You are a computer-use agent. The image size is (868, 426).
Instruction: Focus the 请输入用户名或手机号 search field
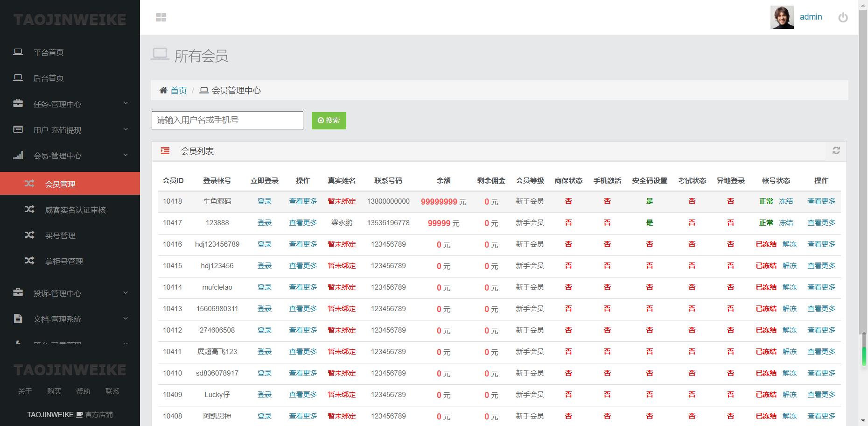click(227, 120)
